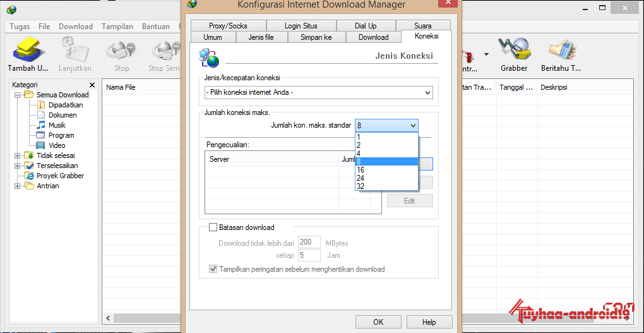Click the IDM icon in config dialog title
Image resolution: width=644 pixels, height=333 pixels.
192,4
